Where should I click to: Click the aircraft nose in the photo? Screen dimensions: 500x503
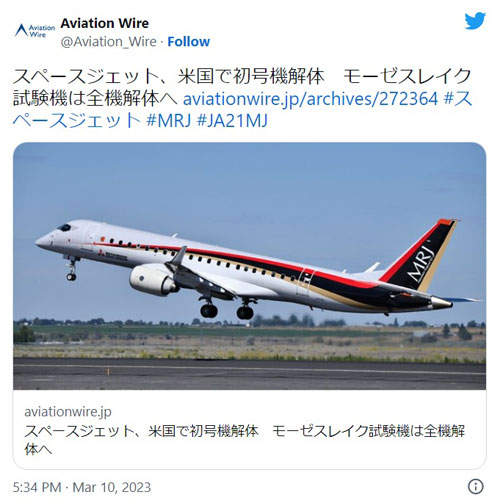click(45, 241)
